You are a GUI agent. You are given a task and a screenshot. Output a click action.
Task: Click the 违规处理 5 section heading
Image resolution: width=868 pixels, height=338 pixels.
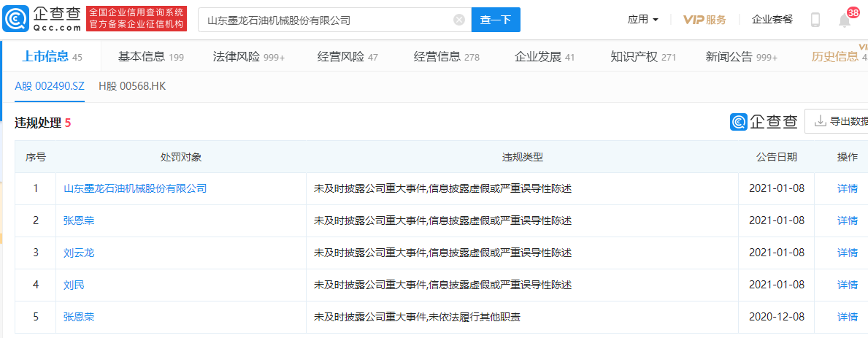point(42,123)
